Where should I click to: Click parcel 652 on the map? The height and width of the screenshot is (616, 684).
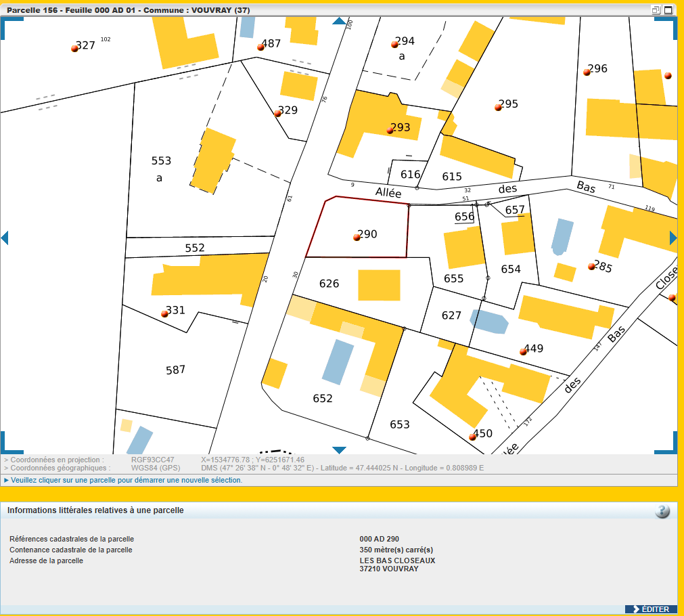pyautogui.click(x=322, y=398)
